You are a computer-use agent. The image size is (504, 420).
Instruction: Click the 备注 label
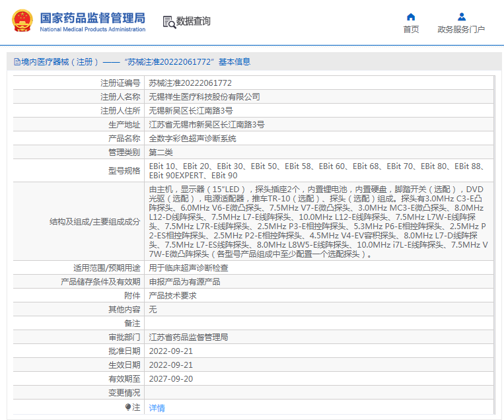click(132, 324)
